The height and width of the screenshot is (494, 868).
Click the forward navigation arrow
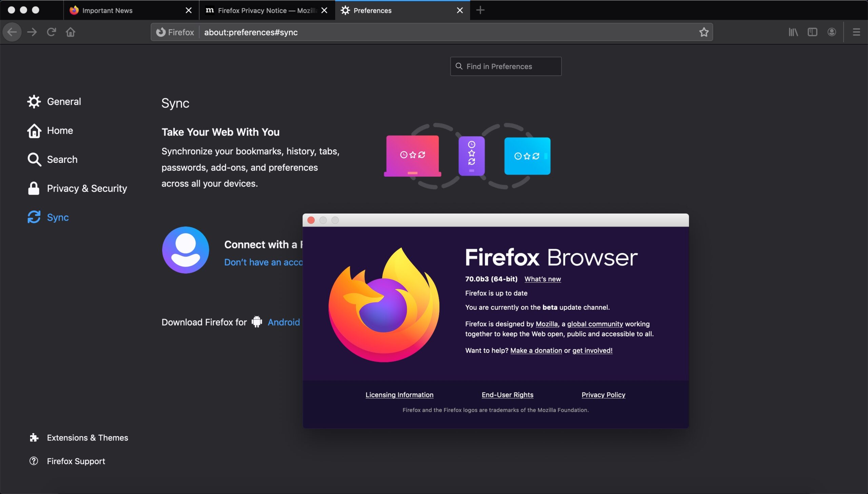[32, 32]
